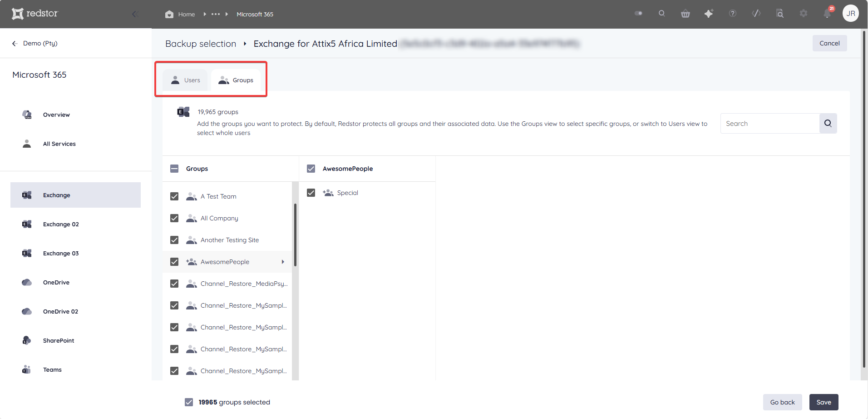Click the Save button

pyautogui.click(x=824, y=402)
